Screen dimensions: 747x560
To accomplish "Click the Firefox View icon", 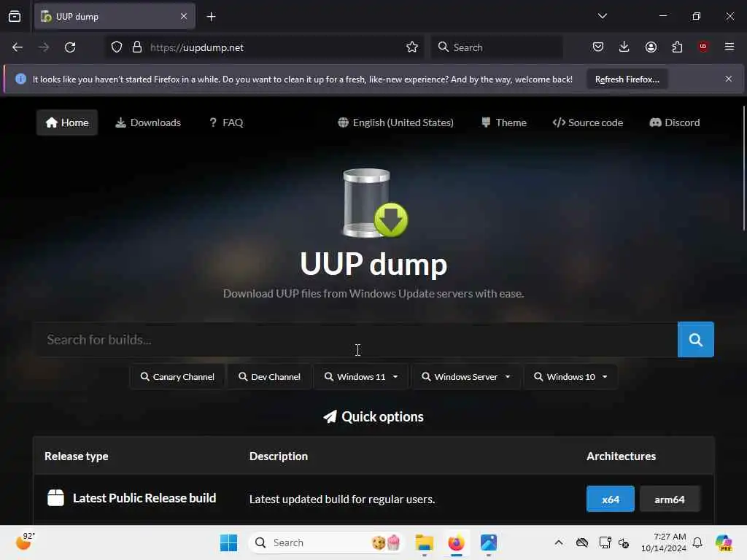I will tap(15, 16).
